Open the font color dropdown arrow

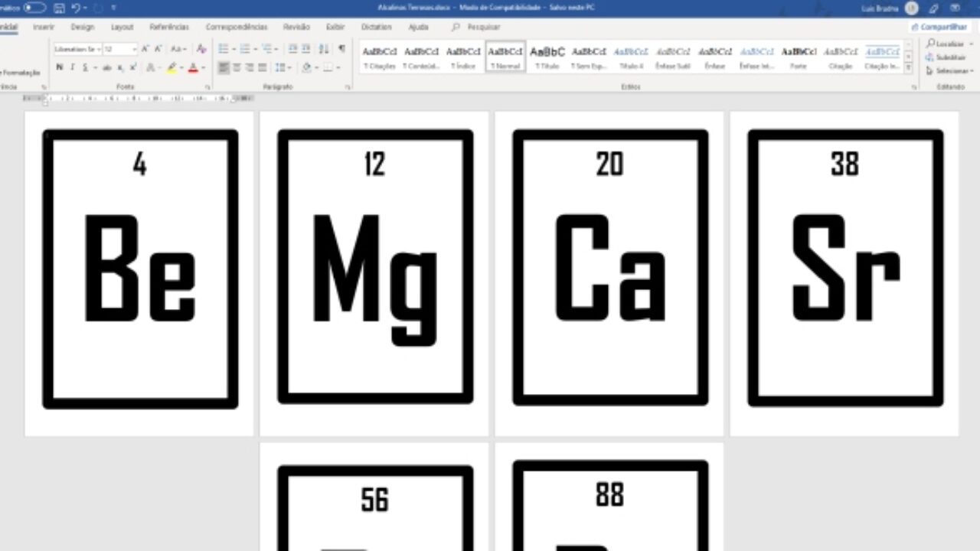[203, 67]
